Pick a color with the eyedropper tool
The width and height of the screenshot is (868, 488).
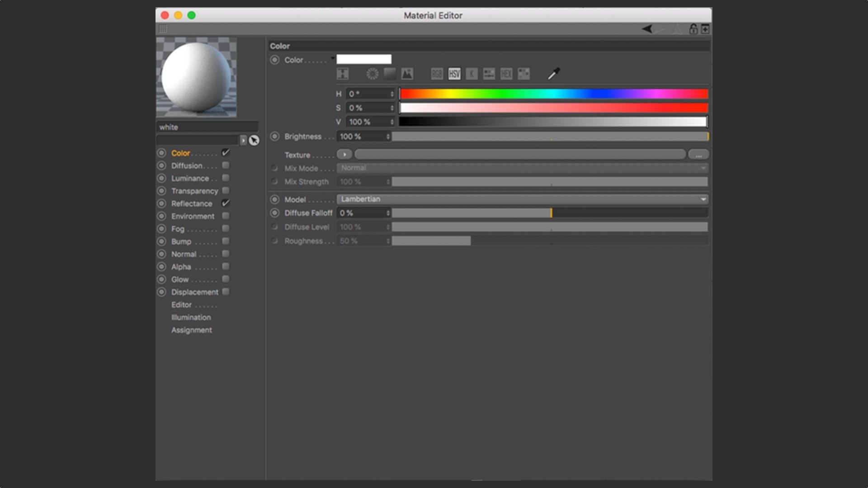[x=554, y=74]
